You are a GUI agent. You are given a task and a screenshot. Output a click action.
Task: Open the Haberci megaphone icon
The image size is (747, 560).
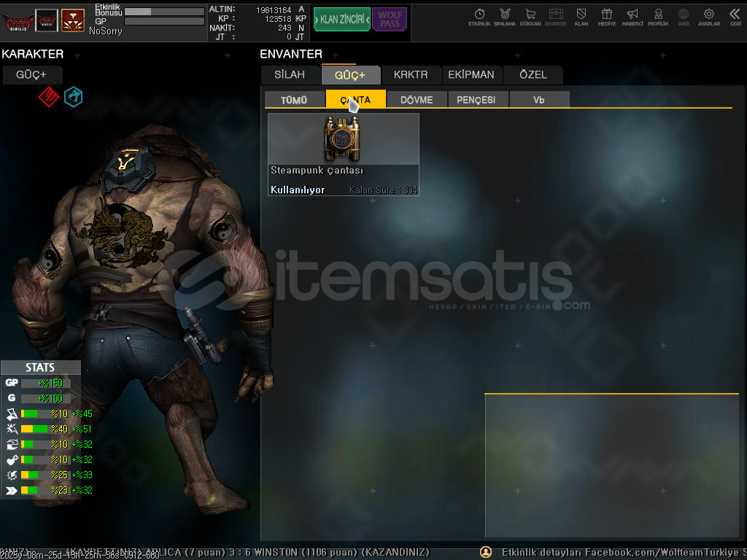[632, 17]
